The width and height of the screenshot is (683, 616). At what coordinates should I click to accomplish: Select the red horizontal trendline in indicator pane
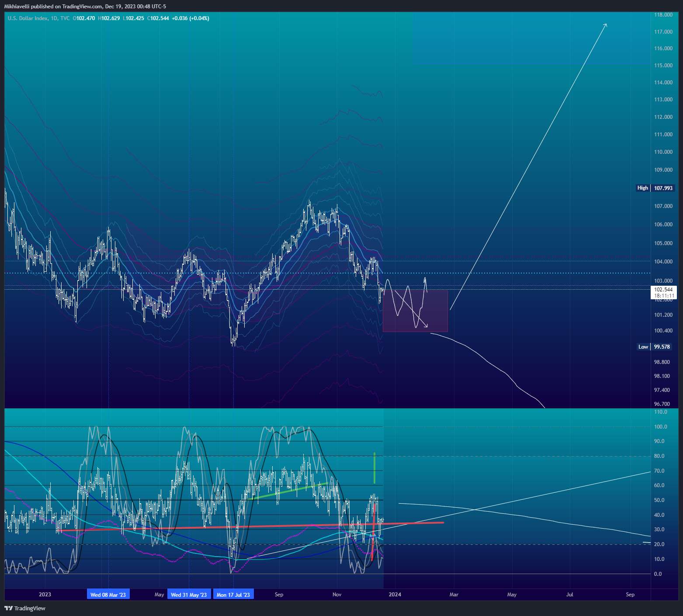[x=251, y=526]
